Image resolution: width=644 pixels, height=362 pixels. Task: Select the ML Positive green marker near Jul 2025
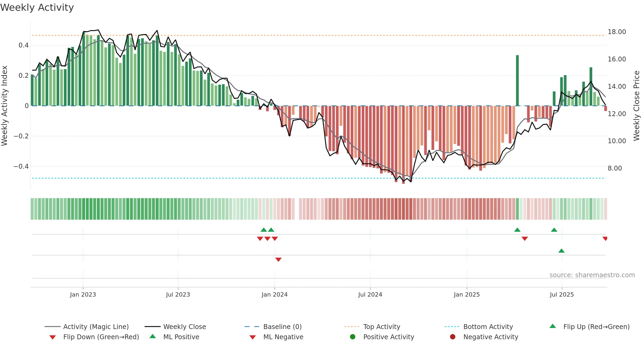point(562,251)
